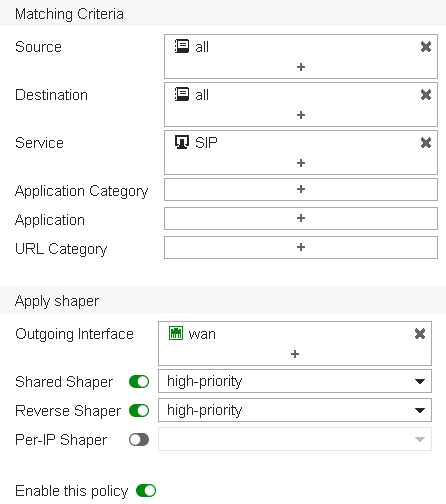Disable the Shared Shaper toggle

click(x=139, y=382)
